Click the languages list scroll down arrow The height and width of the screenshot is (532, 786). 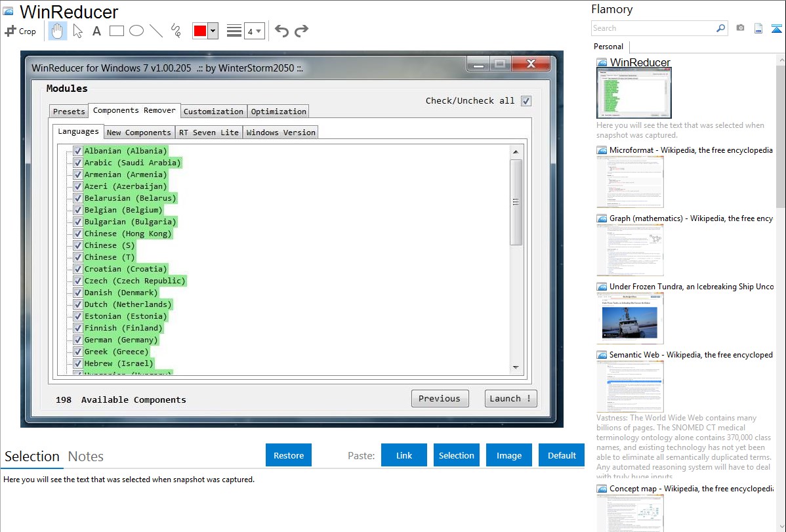516,367
